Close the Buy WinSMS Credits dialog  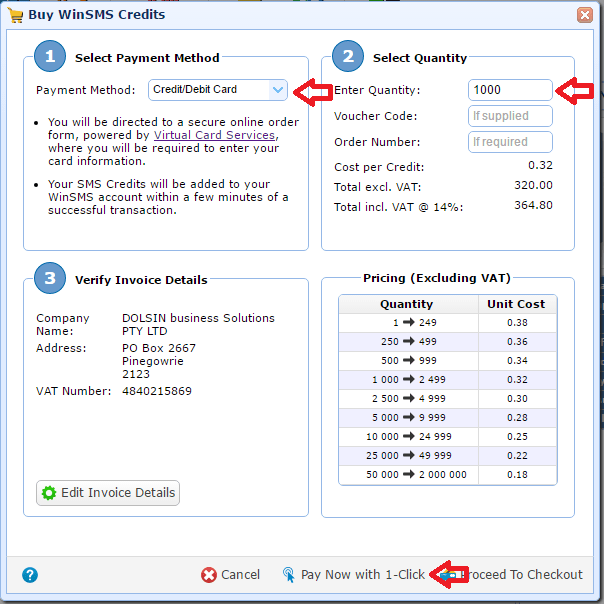pyautogui.click(x=585, y=15)
